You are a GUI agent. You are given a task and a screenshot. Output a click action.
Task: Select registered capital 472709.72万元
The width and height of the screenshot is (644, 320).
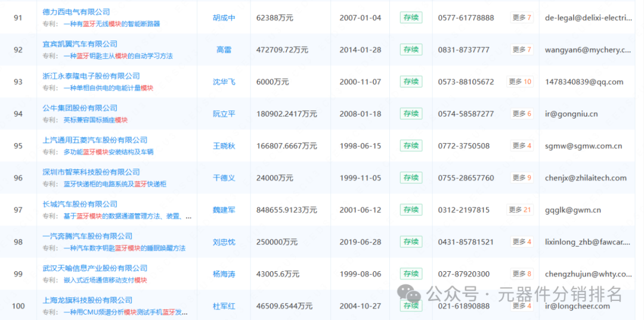(282, 50)
